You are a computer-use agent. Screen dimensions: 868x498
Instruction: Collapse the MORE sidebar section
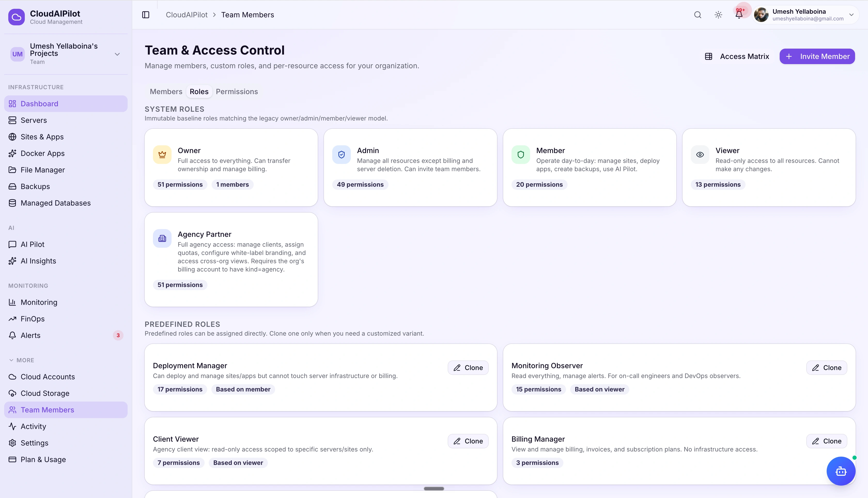(21, 360)
